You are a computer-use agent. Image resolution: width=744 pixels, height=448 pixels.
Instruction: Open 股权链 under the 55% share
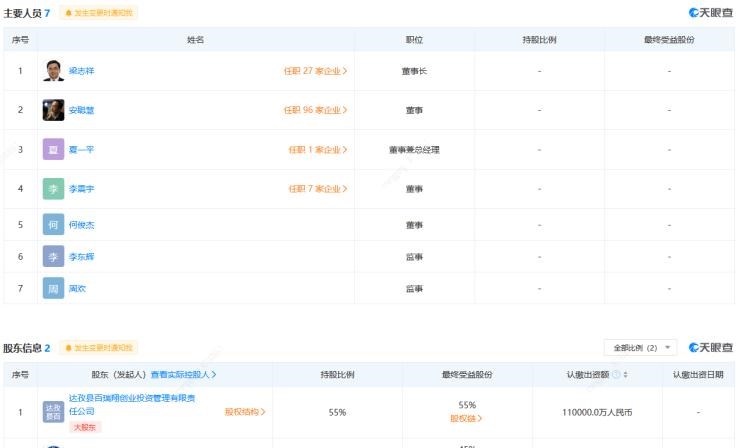466,419
